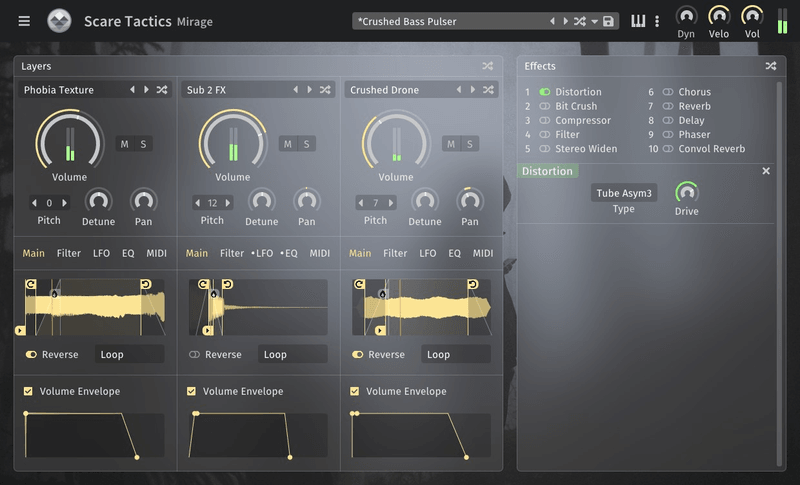Viewport: 800px width, 485px height.
Task: Expand the Crushed Bass Pulser preset list
Action: tap(595, 21)
